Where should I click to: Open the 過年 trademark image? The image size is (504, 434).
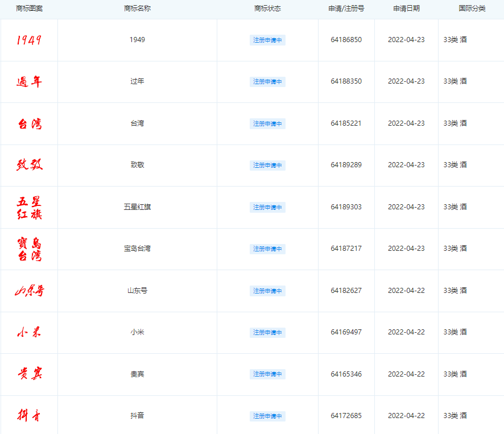pyautogui.click(x=29, y=82)
